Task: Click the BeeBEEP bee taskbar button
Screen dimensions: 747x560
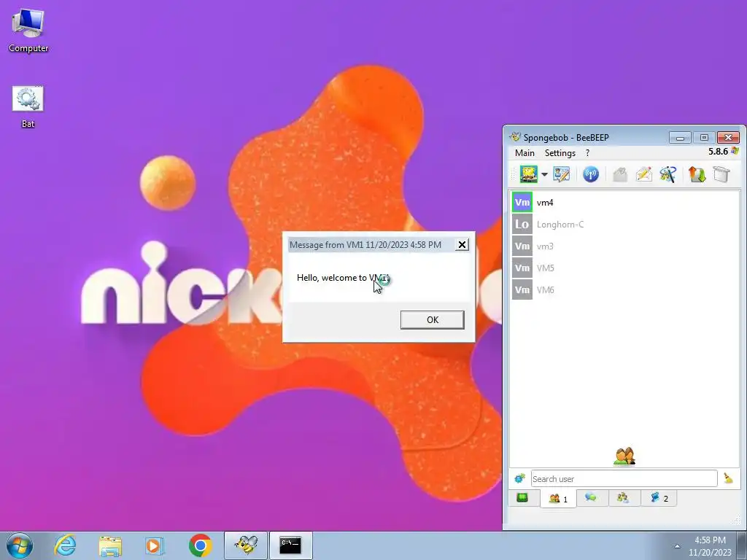Action: click(246, 545)
